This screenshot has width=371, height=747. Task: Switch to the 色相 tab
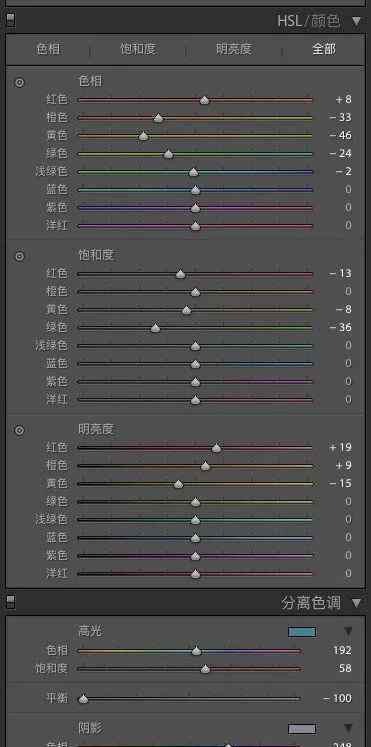click(49, 49)
